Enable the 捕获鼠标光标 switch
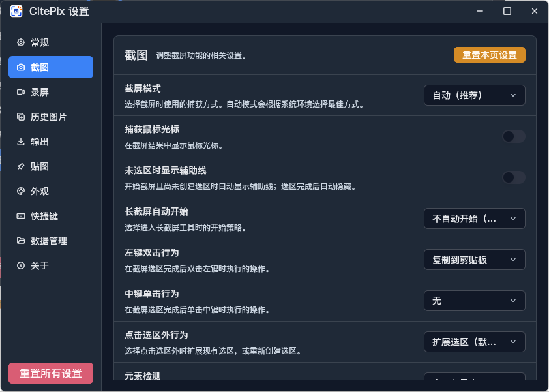 513,136
